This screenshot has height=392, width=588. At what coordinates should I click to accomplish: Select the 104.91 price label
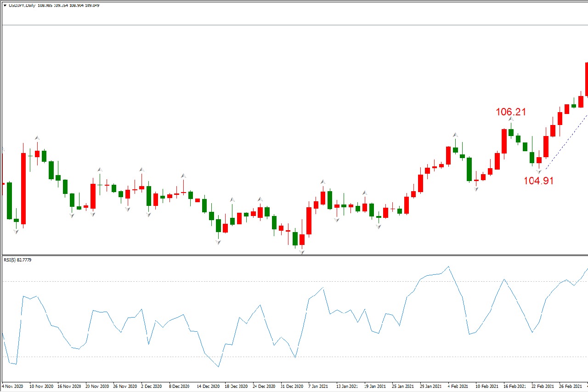click(538, 181)
